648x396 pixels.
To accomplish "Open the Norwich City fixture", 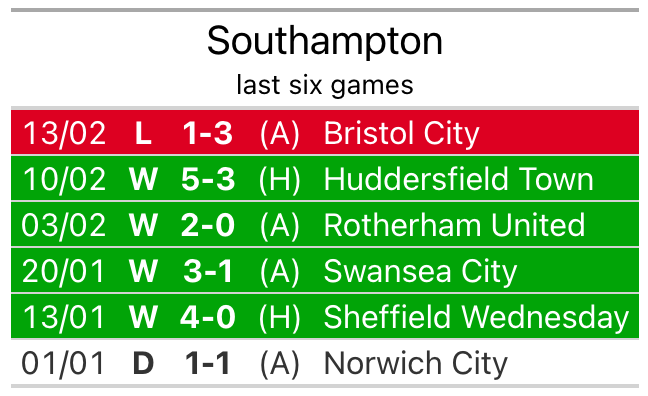I will 325,363.
